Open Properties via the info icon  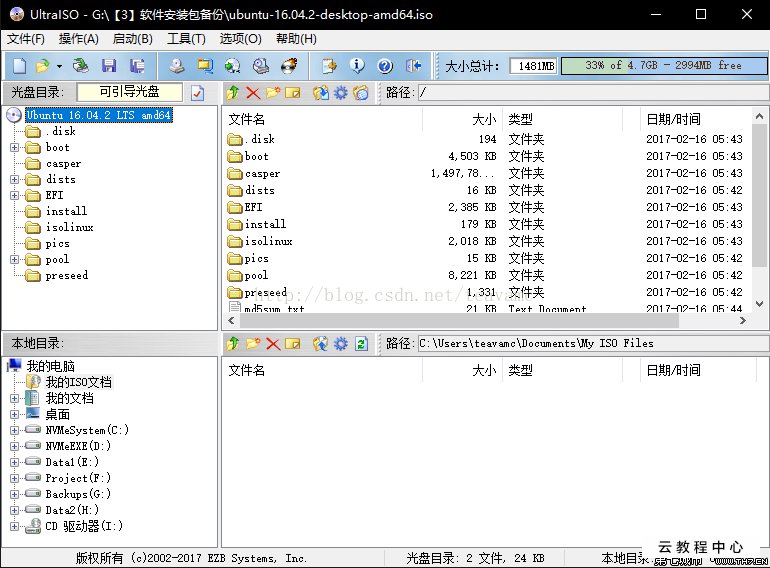pyautogui.click(x=357, y=66)
